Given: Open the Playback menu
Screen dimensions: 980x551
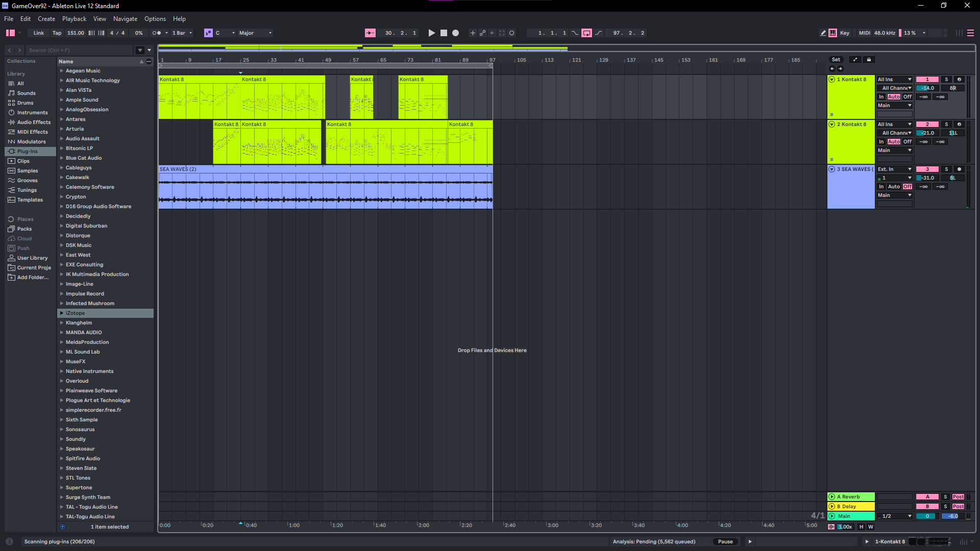Looking at the screenshot, I should click(74, 19).
